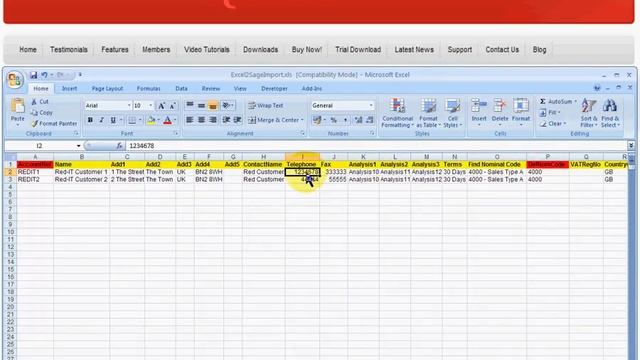Select the Find Nominal Code header cell
Image resolution: width=640 pixels, height=360 pixels.
point(497,164)
